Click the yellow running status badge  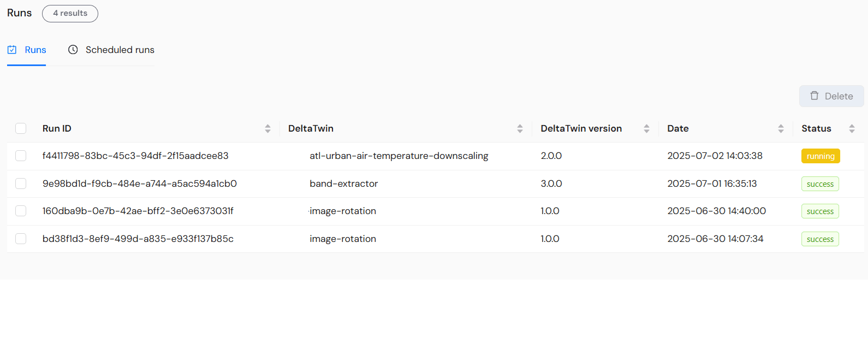[x=821, y=156]
